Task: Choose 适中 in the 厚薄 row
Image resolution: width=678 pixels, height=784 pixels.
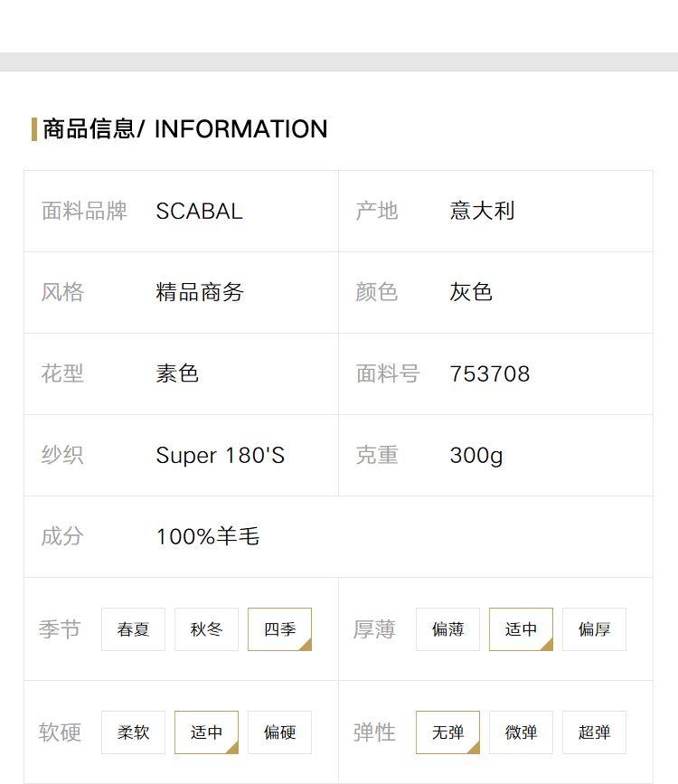Action: pos(521,629)
